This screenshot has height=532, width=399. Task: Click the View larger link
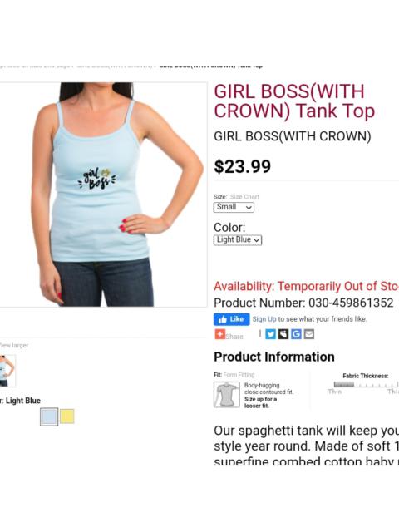pyautogui.click(x=14, y=346)
